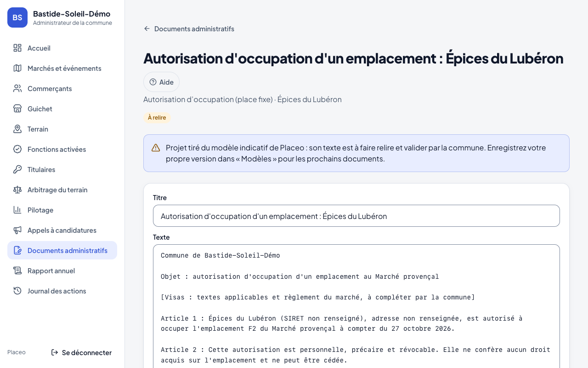
Task: Click Se déconnecter to log out
Action: [81, 352]
